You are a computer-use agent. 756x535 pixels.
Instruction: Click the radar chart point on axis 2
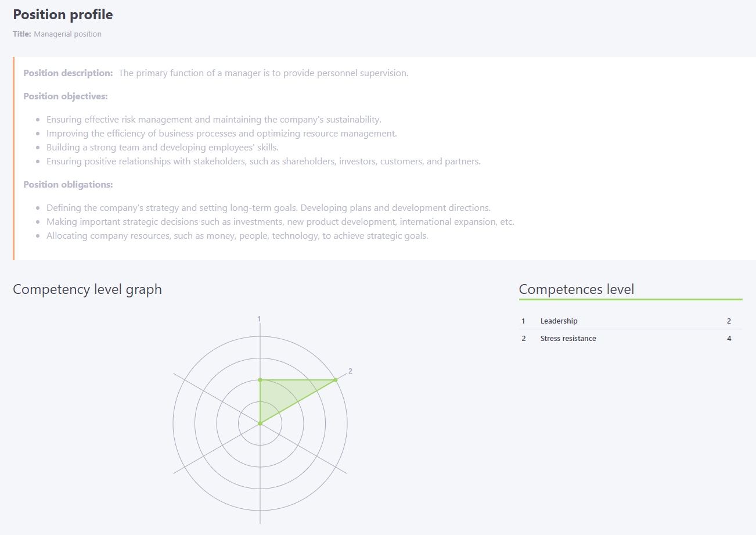click(x=336, y=380)
